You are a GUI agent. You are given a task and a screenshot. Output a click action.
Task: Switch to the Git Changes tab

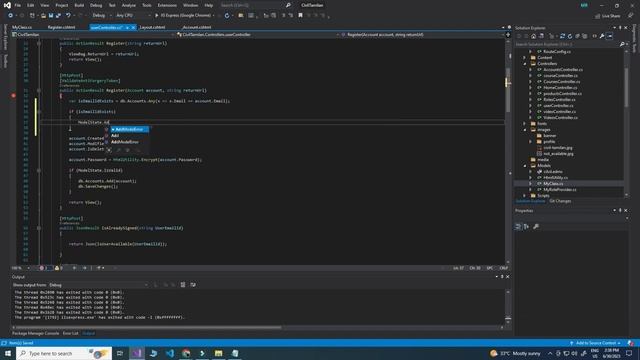pyautogui.click(x=560, y=201)
